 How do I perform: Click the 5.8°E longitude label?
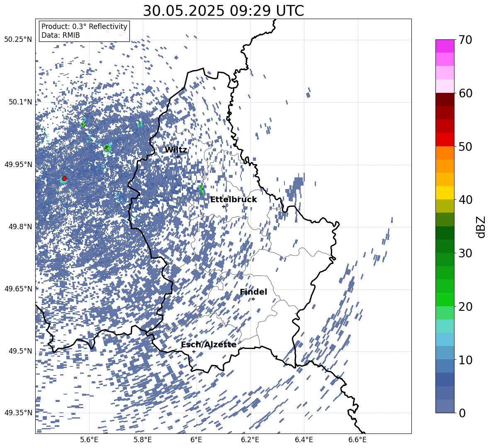pos(143,440)
